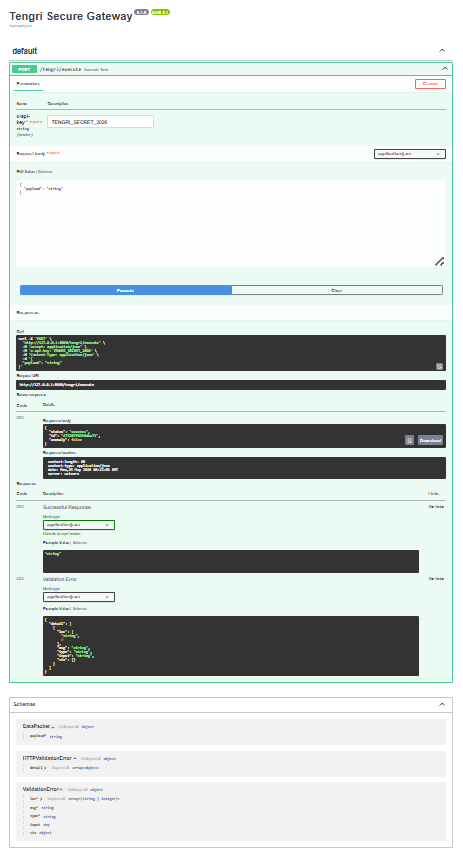Collapse the ValidationError schema arrow

pyautogui.click(x=61, y=790)
